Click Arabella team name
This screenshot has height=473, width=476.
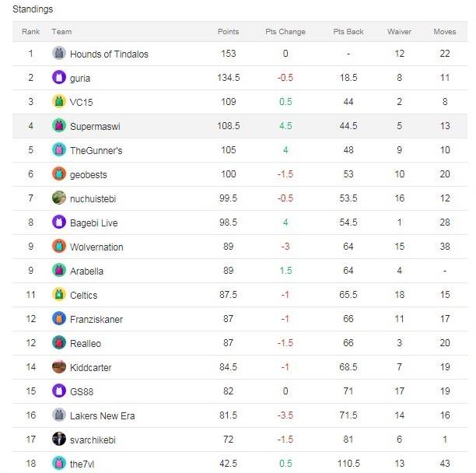tap(86, 271)
